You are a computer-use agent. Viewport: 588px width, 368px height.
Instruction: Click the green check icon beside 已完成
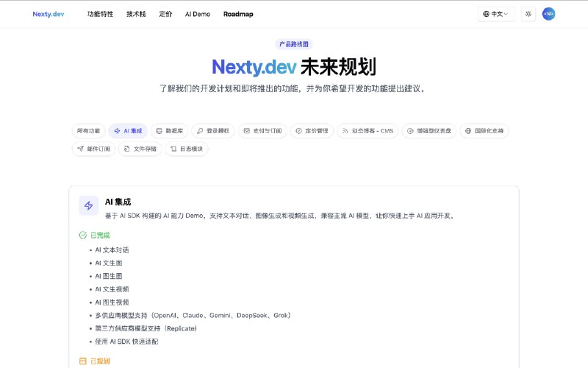(x=83, y=235)
